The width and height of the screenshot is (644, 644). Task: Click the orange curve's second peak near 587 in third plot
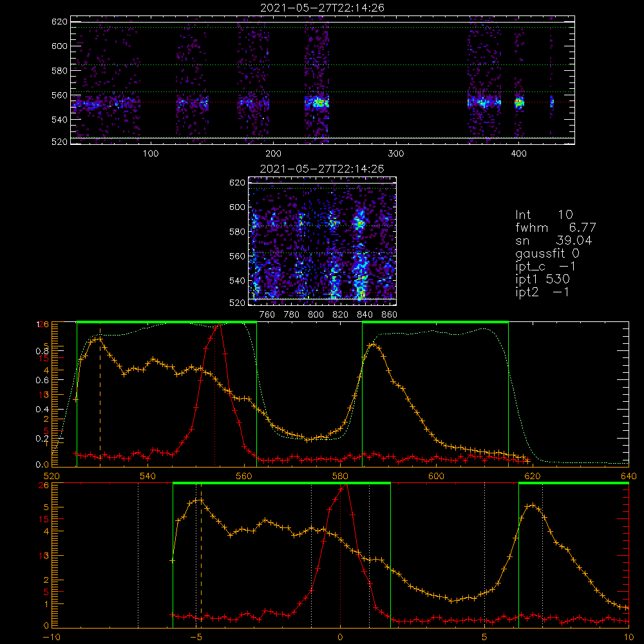click(x=373, y=345)
